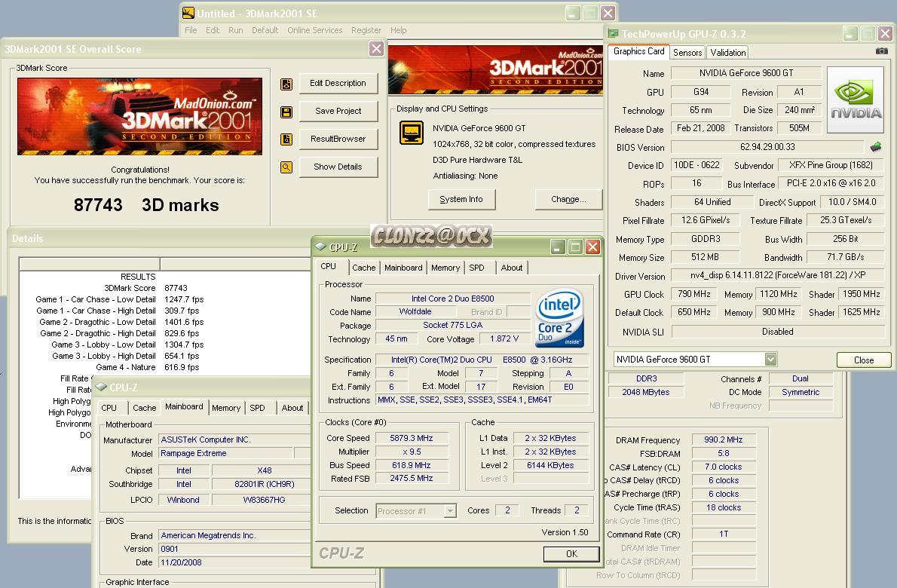Image resolution: width=897 pixels, height=588 pixels.
Task: Click the DRAM Frequency value 990.2 MHz
Action: coord(724,439)
